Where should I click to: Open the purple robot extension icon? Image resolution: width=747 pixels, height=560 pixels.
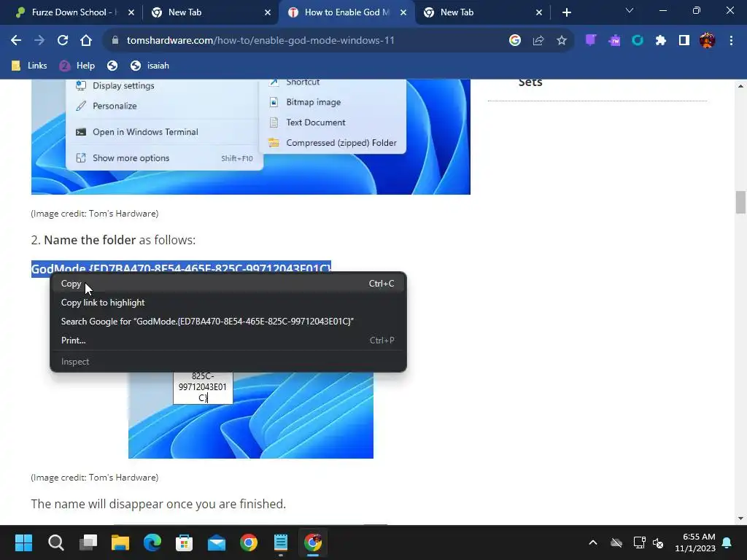(x=614, y=41)
